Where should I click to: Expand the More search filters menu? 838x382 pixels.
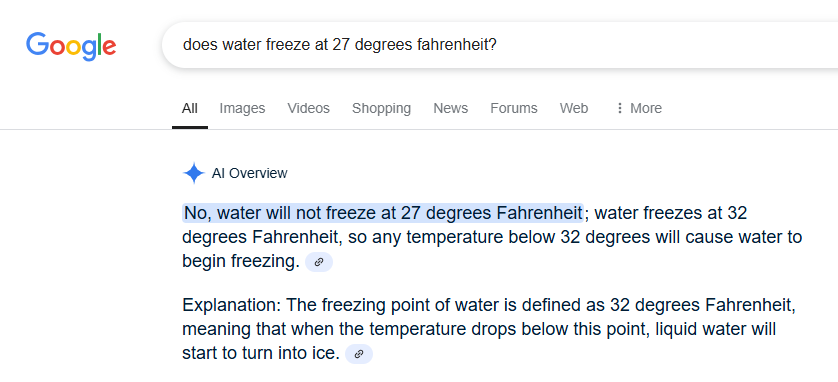[639, 108]
